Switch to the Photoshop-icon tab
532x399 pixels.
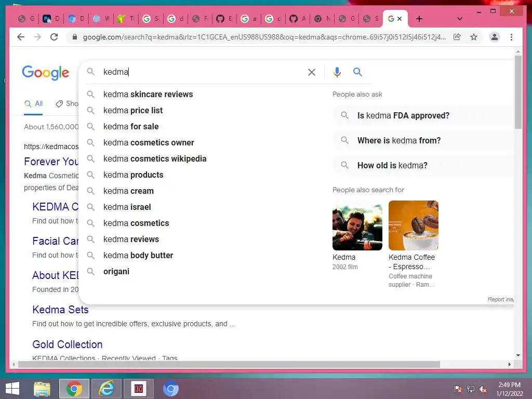click(x=51, y=19)
